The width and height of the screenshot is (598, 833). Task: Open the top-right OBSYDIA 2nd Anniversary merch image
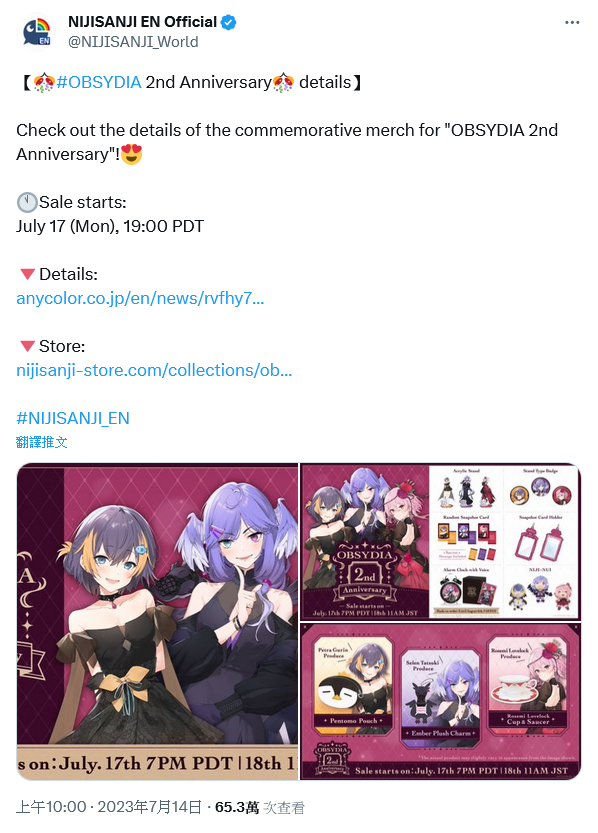click(x=440, y=541)
